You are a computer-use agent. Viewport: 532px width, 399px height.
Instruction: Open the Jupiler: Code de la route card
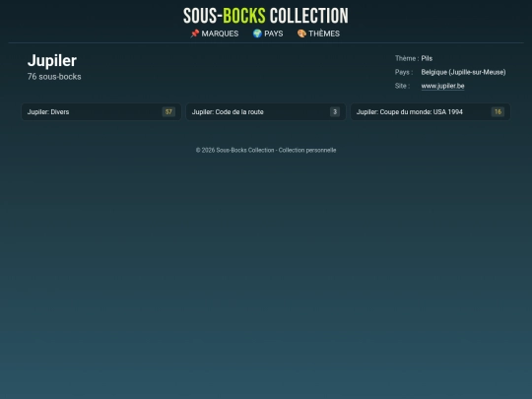[x=266, y=111]
